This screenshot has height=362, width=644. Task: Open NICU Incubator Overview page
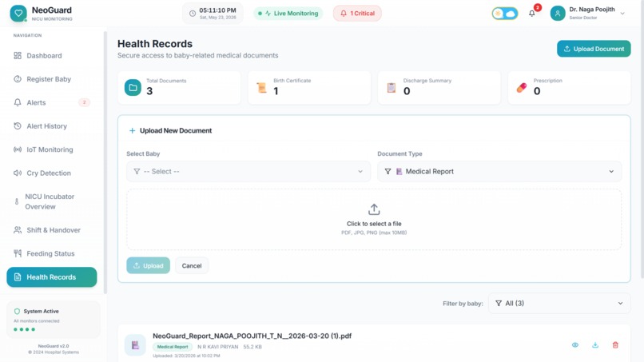click(52, 201)
